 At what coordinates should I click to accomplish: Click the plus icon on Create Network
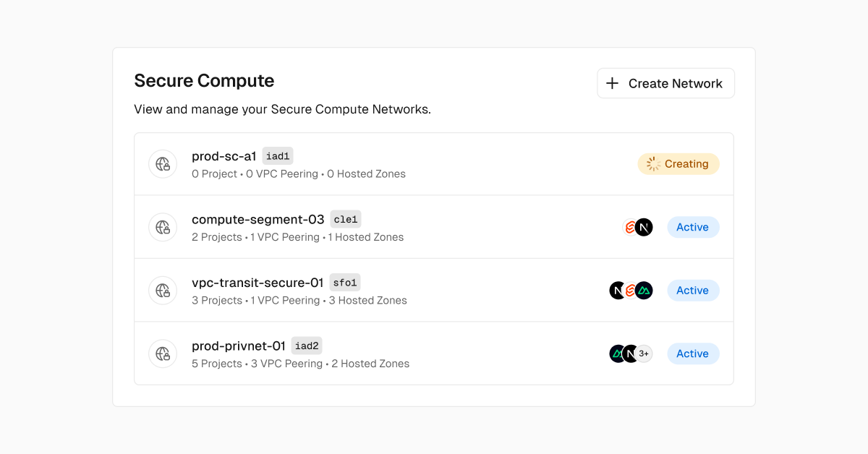pos(613,82)
